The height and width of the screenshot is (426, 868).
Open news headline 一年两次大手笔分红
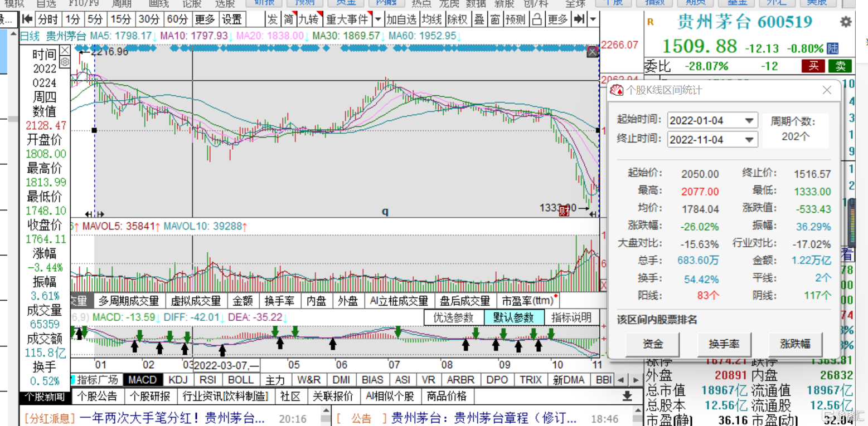click(x=173, y=418)
